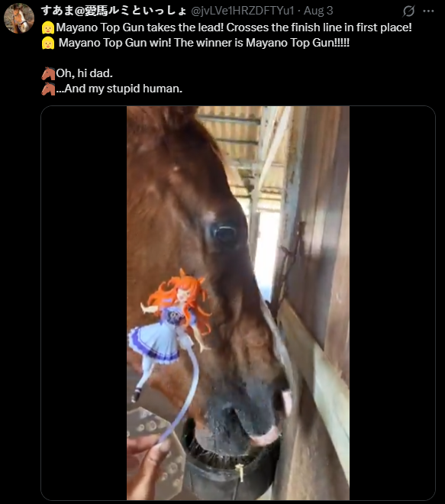
Task: Open the @jvLVe1HRZDFTYu1 handle link
Action: (243, 11)
